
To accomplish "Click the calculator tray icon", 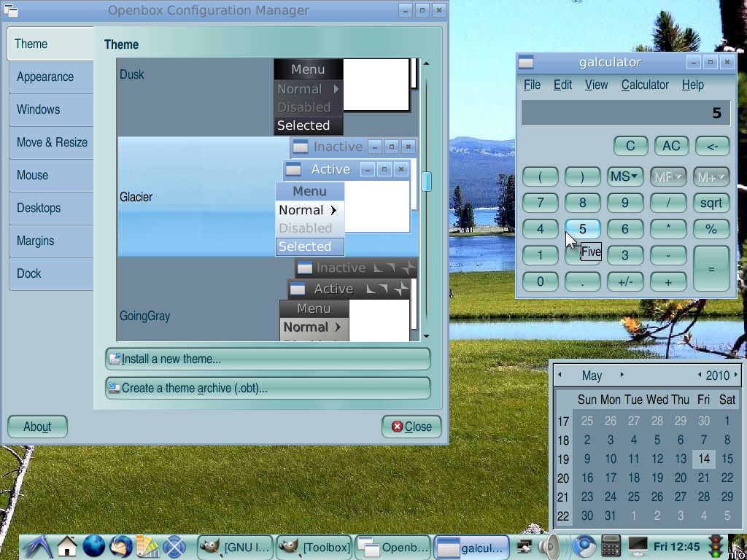I will click(x=611, y=547).
